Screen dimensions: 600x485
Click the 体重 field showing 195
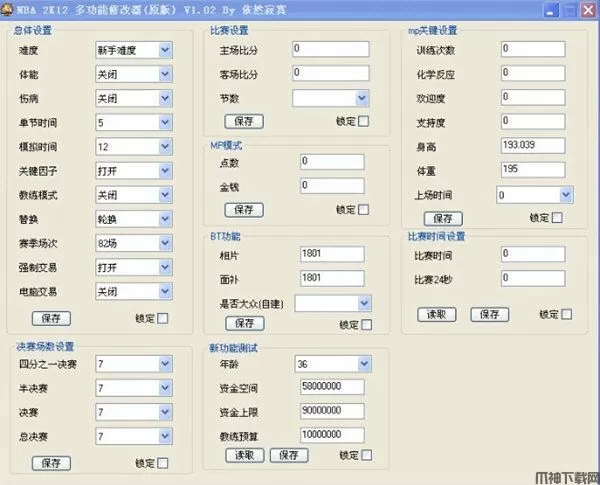point(533,170)
